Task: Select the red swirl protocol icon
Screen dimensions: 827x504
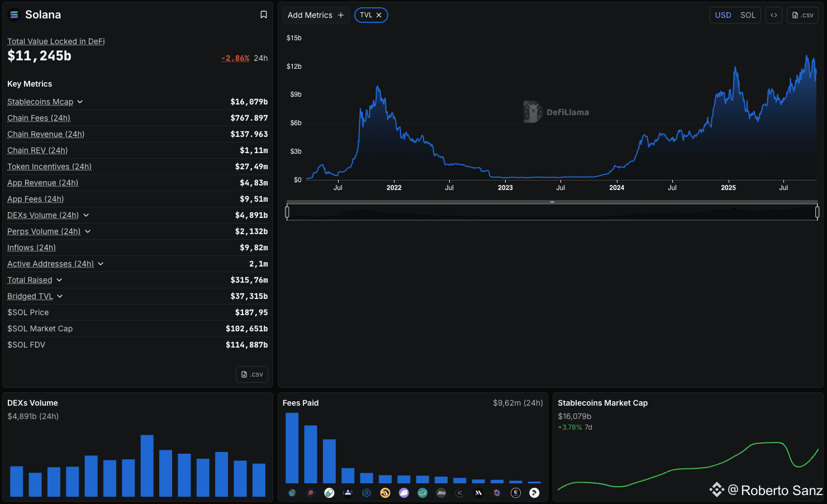Action: coord(311,493)
